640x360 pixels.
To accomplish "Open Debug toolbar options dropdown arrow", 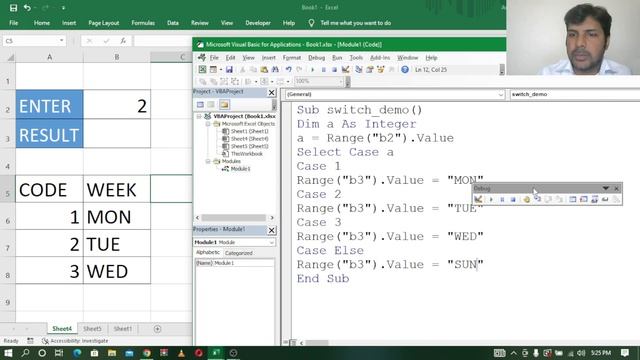I will [x=606, y=188].
